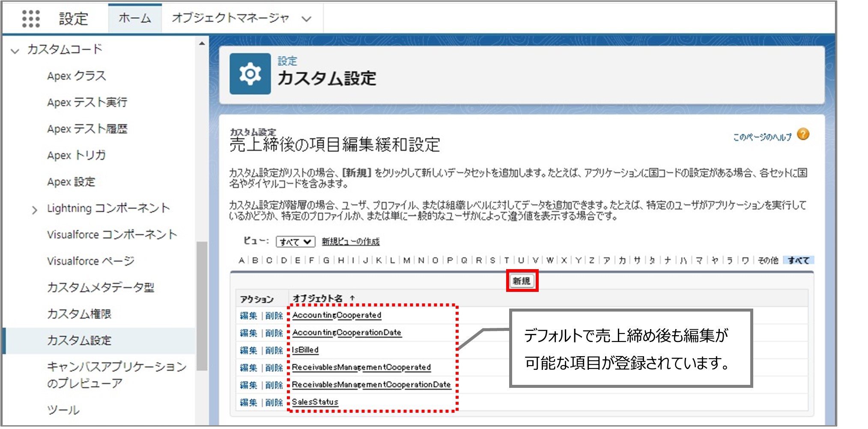Select Apex クラス in the sidebar
The image size is (868, 429).
(76, 76)
